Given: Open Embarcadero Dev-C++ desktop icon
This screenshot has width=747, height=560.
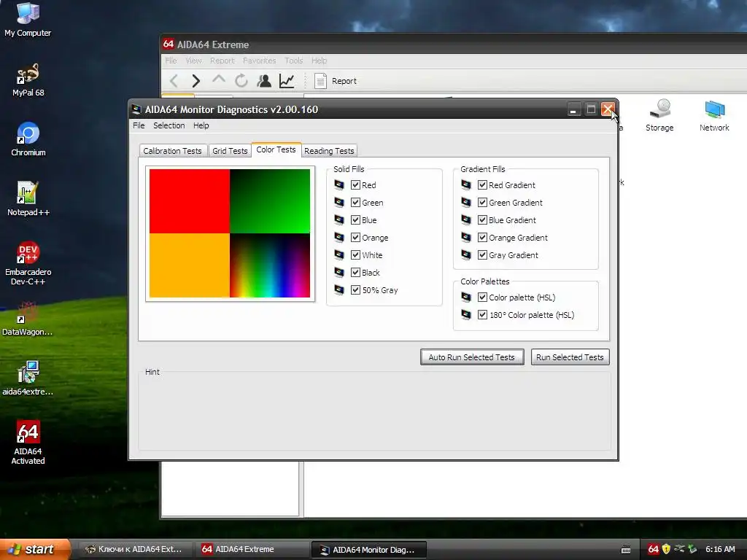Looking at the screenshot, I should (28, 263).
